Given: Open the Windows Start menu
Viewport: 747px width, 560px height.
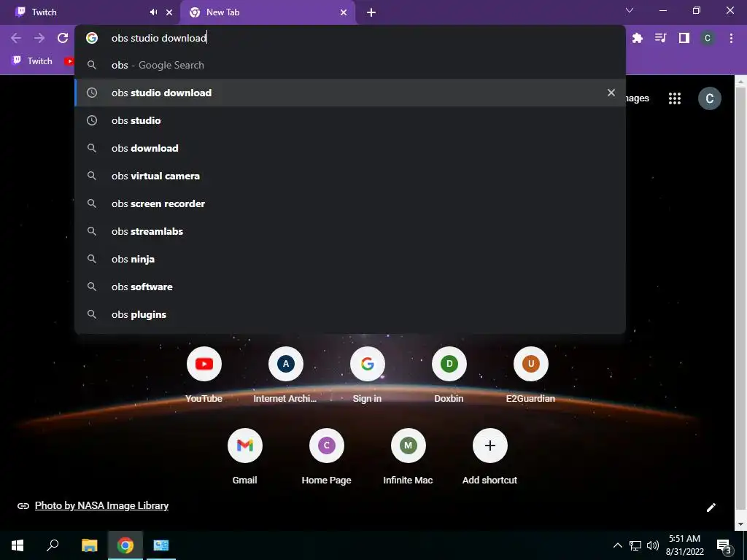Looking at the screenshot, I should click(18, 545).
